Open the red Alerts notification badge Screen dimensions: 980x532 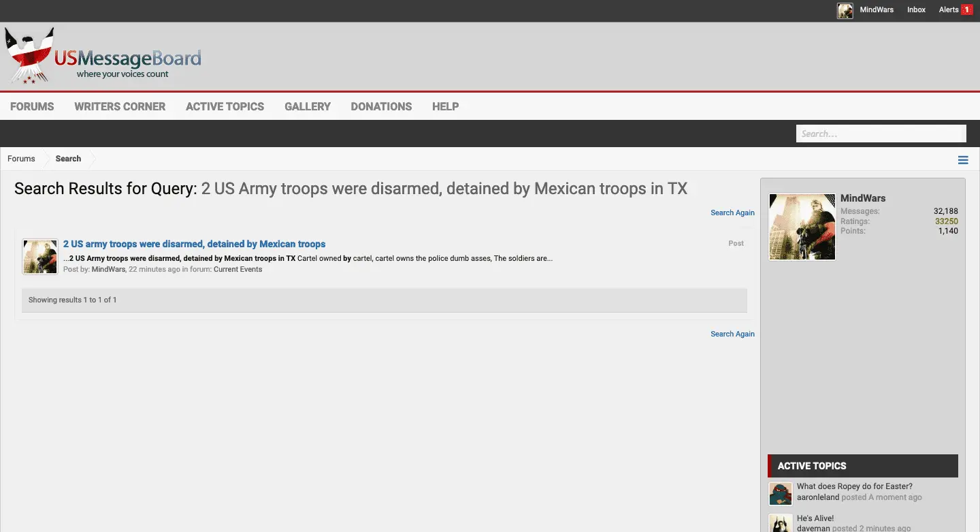tap(966, 10)
